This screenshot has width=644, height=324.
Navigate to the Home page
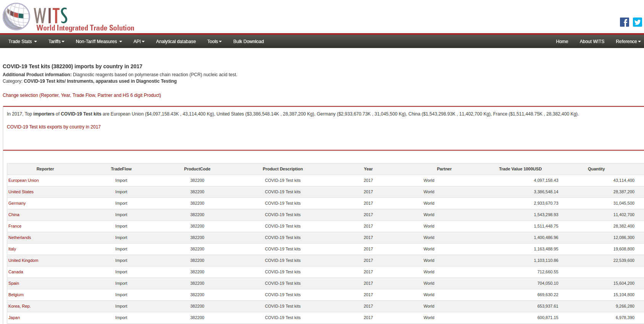coord(562,42)
